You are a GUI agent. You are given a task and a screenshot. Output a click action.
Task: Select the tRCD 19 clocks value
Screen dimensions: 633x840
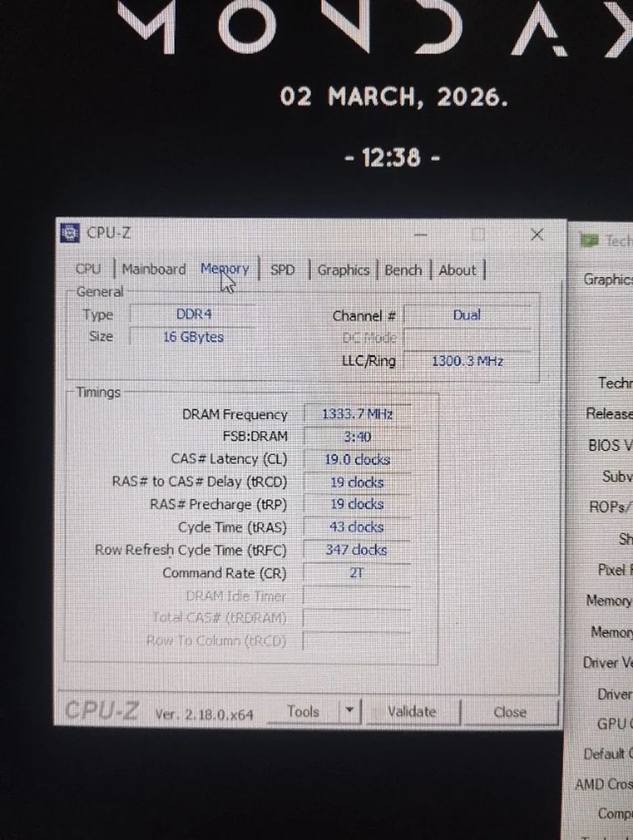(357, 482)
